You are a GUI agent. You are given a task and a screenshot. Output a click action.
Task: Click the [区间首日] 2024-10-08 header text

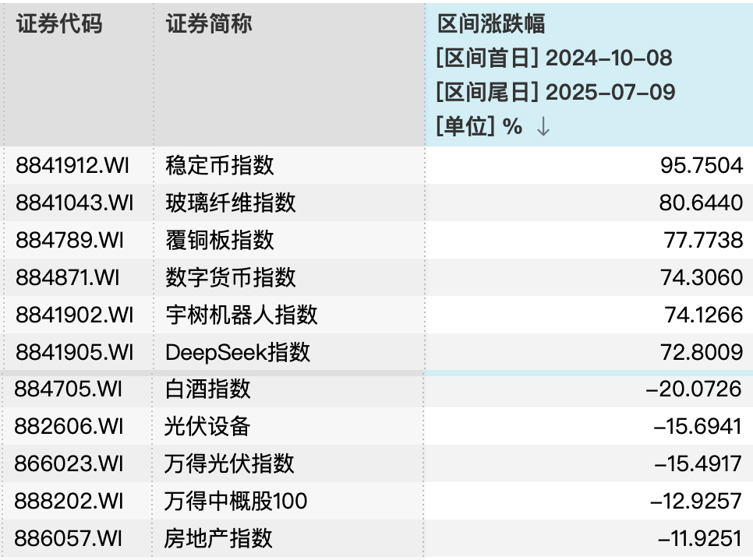(554, 58)
